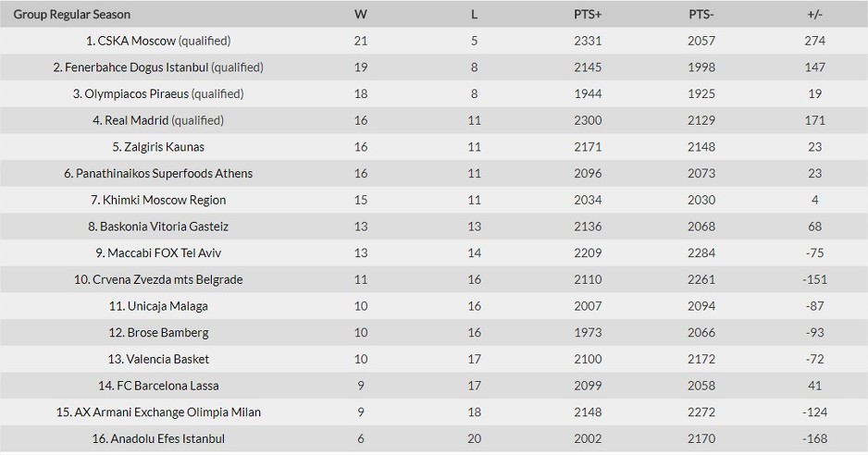Click the CSKA Moscow team name
The width and height of the screenshot is (868, 455).
pyautogui.click(x=137, y=41)
